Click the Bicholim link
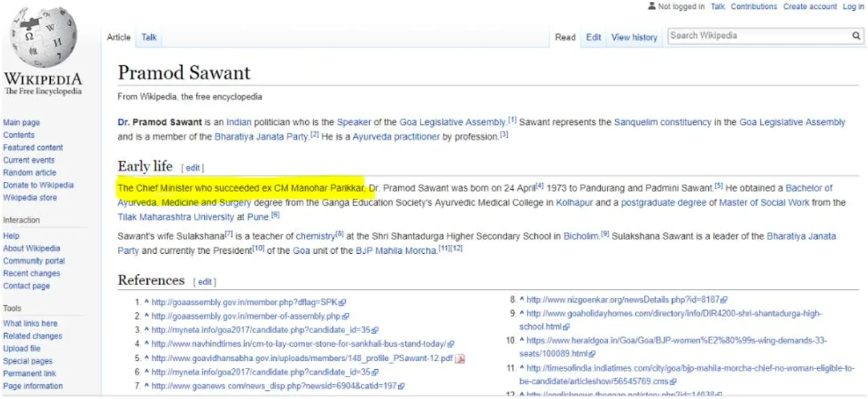 click(x=581, y=236)
